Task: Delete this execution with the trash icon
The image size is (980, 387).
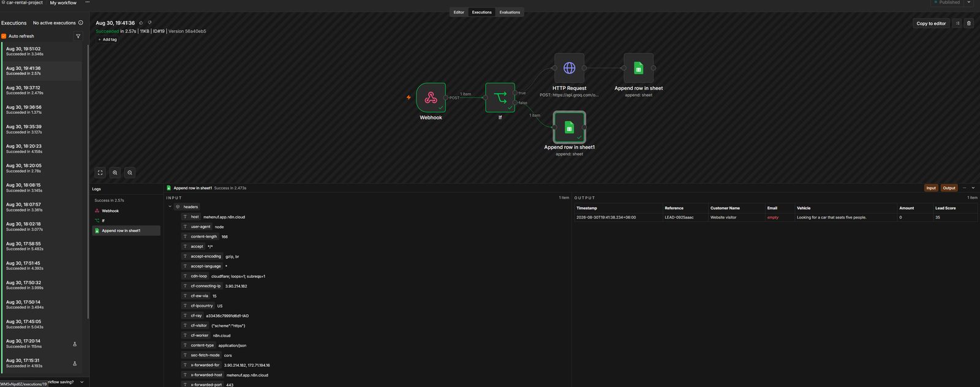Action: point(968,23)
